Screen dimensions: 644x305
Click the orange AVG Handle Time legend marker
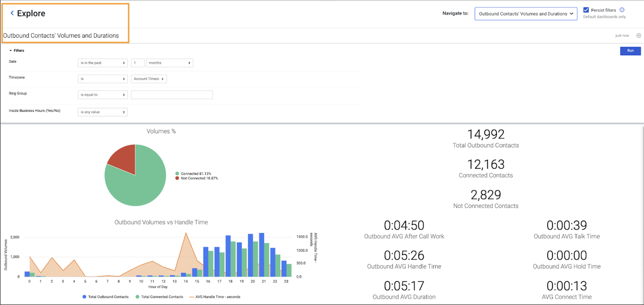[x=191, y=297]
